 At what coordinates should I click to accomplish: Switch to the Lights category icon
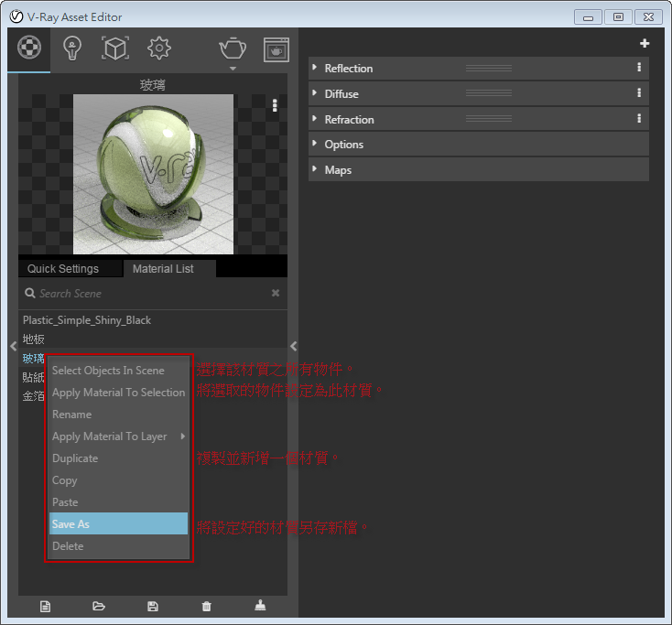click(x=72, y=48)
